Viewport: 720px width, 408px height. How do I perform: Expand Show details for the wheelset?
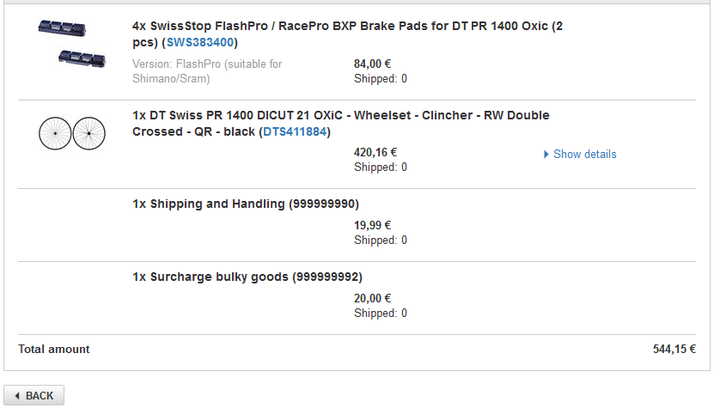[x=580, y=154]
